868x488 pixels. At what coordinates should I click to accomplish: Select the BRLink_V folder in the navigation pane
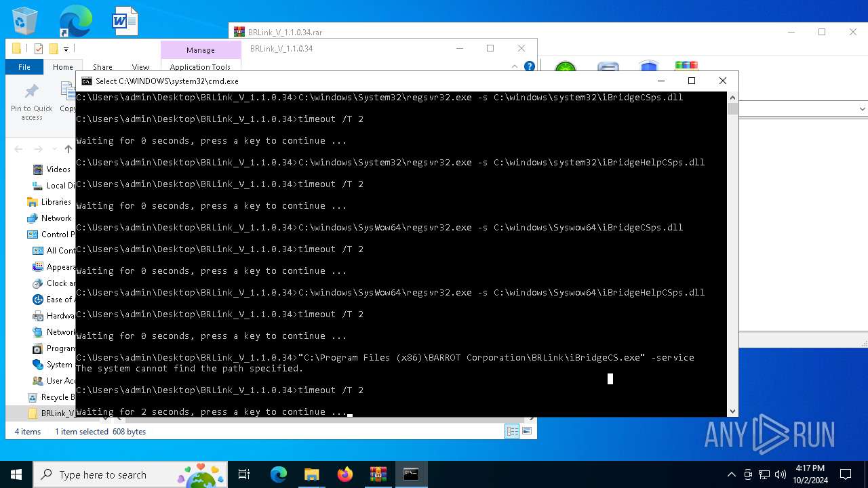[x=51, y=413]
